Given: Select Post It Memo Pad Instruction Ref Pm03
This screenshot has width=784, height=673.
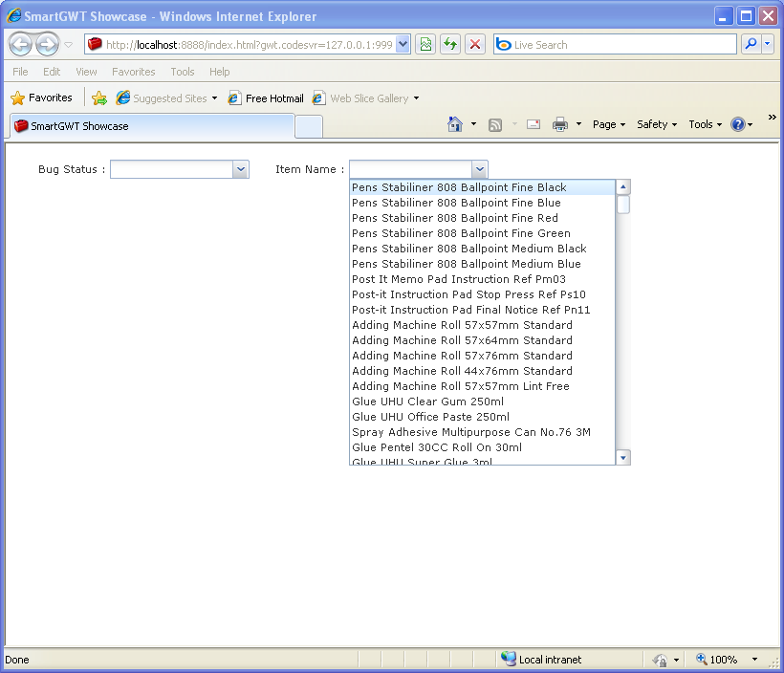Looking at the screenshot, I should pos(482,279).
